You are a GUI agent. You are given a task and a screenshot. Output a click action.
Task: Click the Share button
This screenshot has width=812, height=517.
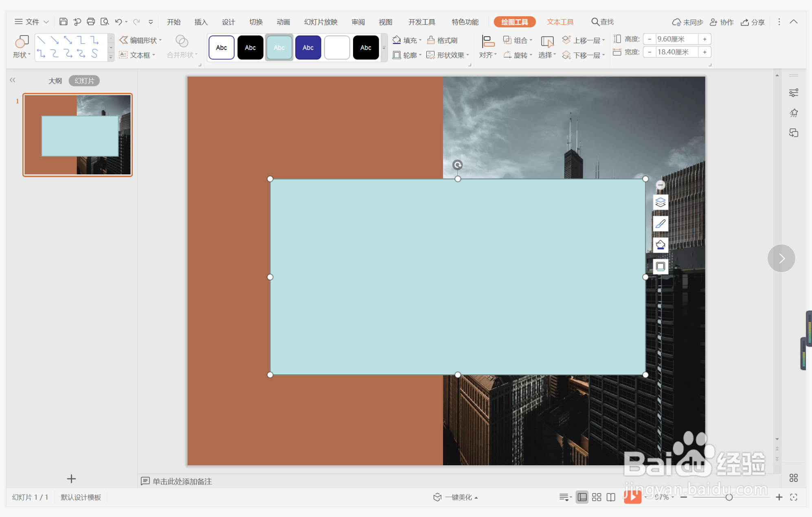click(x=753, y=22)
